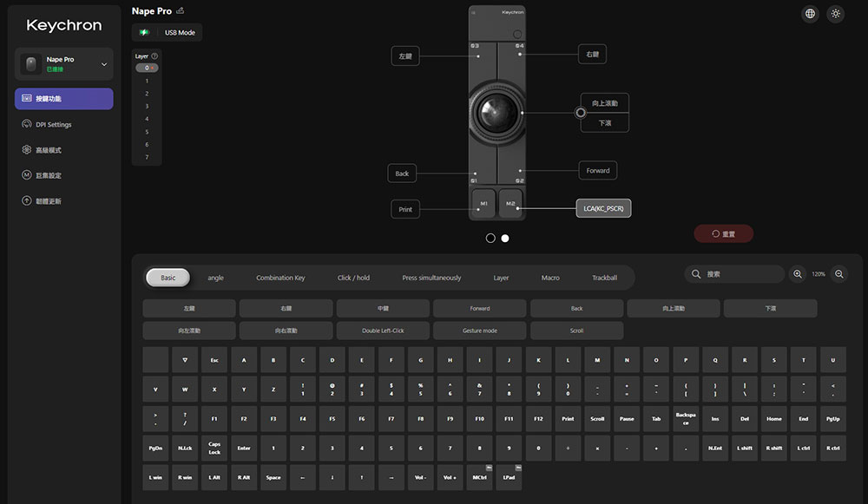The image size is (868, 504).
Task: Choose the Scroll option in the Basic list
Action: [577, 331]
